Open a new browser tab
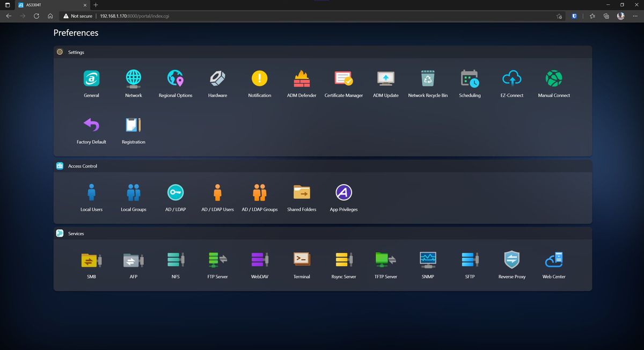 [x=96, y=5]
